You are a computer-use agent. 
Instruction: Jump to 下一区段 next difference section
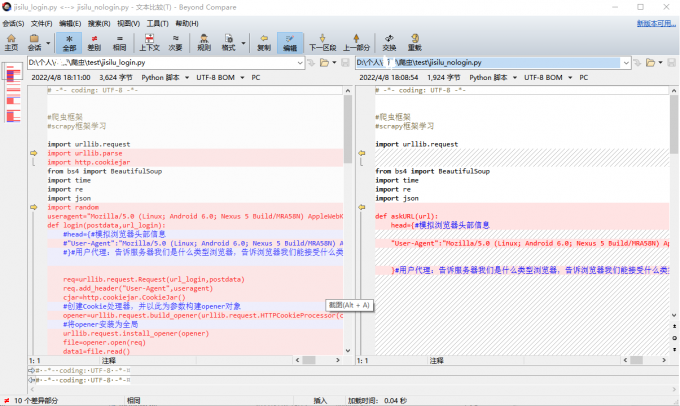click(x=322, y=43)
